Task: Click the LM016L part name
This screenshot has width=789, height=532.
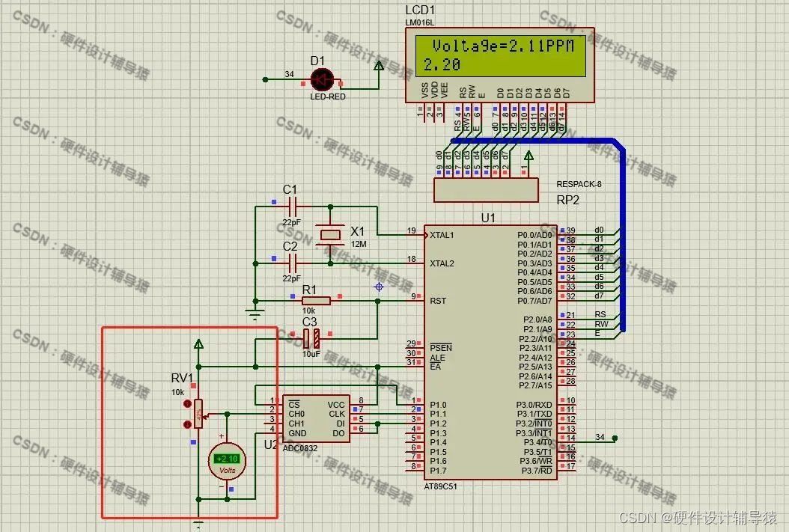Action: pos(420,22)
